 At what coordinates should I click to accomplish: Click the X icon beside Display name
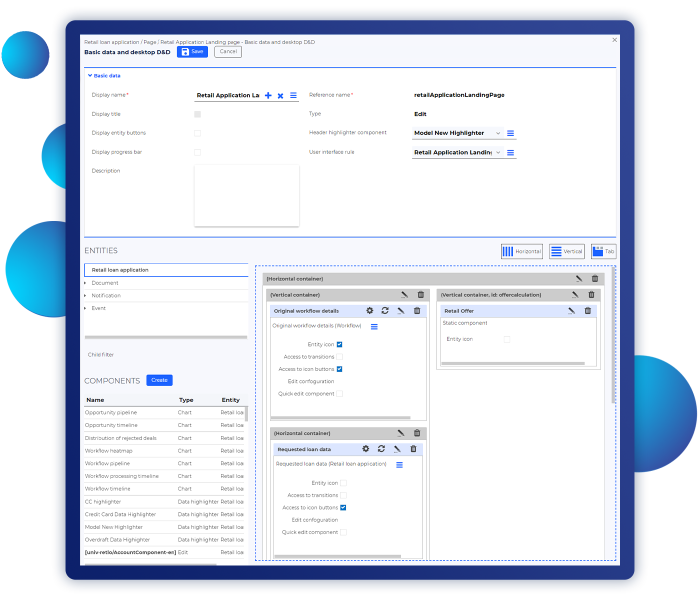pos(280,95)
